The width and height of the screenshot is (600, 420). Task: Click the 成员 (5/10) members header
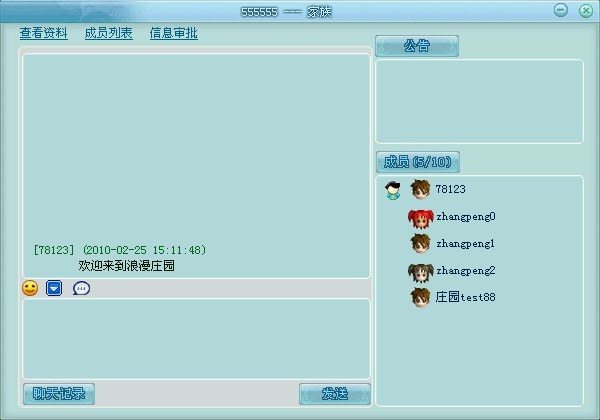click(418, 162)
